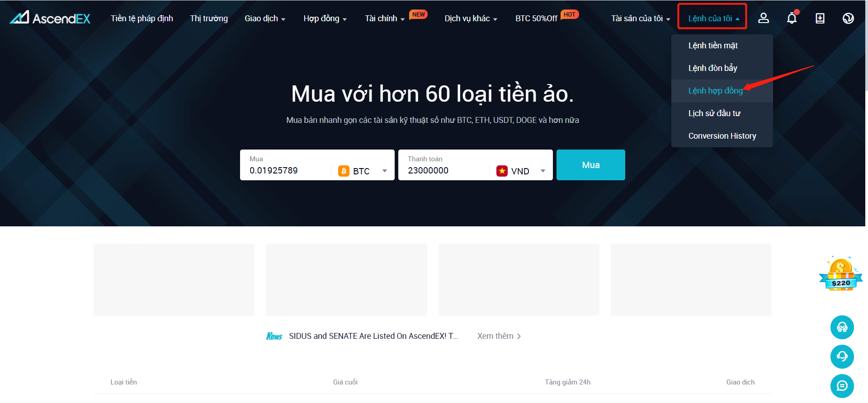Viewport: 868px width, 403px height.
Task: Select Lệnh hợp đồng from the menu
Action: [715, 91]
